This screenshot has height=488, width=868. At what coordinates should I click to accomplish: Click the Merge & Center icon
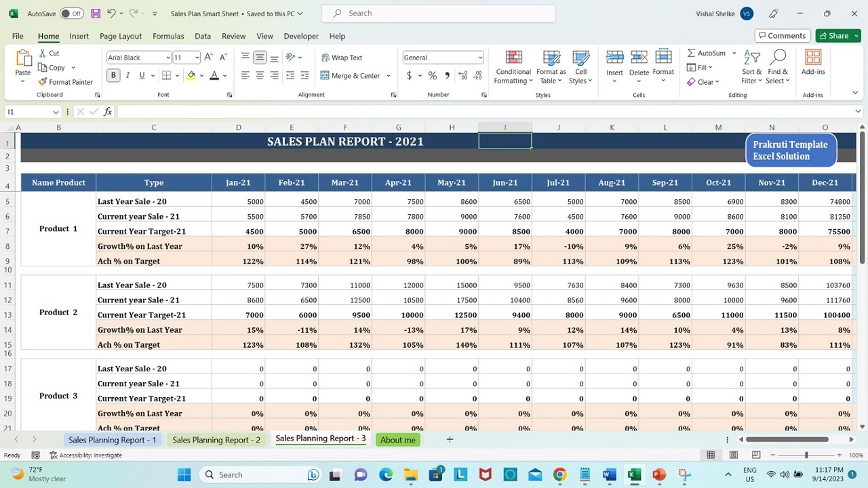click(x=325, y=76)
